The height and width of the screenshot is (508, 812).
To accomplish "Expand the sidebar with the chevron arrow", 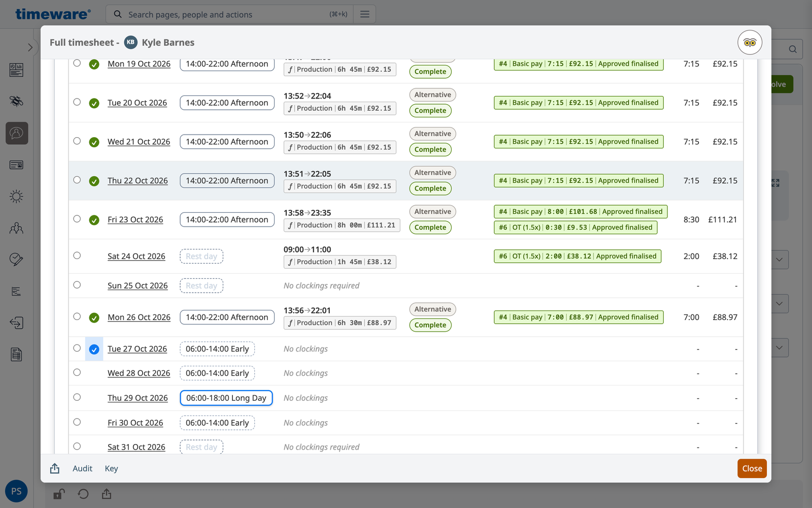I will [30, 47].
